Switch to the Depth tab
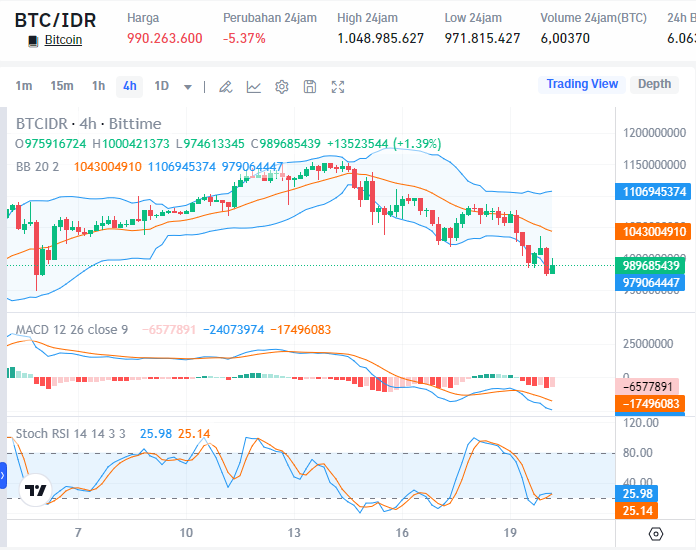696x550 pixels. pos(654,84)
